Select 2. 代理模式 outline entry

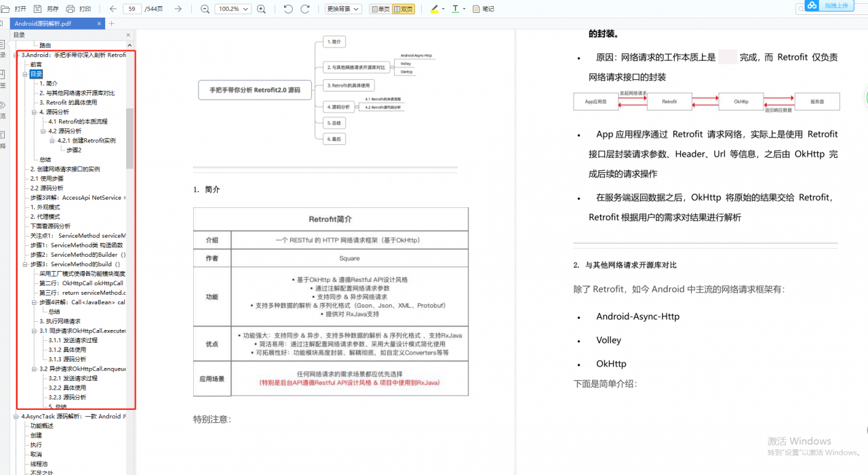[x=45, y=216]
